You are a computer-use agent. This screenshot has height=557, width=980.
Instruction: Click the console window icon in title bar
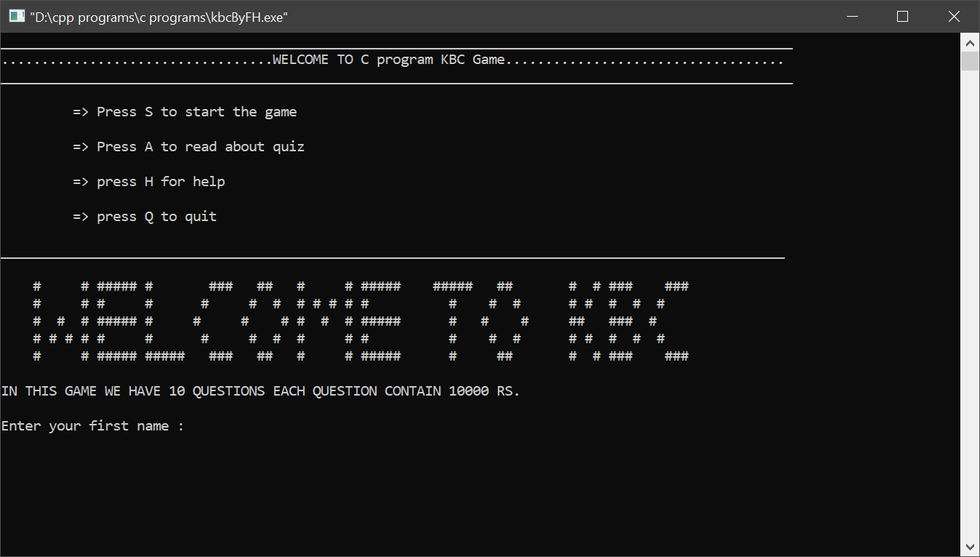point(17,16)
